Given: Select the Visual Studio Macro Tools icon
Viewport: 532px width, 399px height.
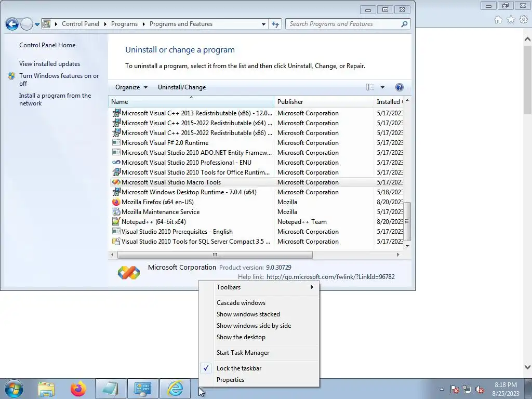Looking at the screenshot, I should click(x=116, y=182).
